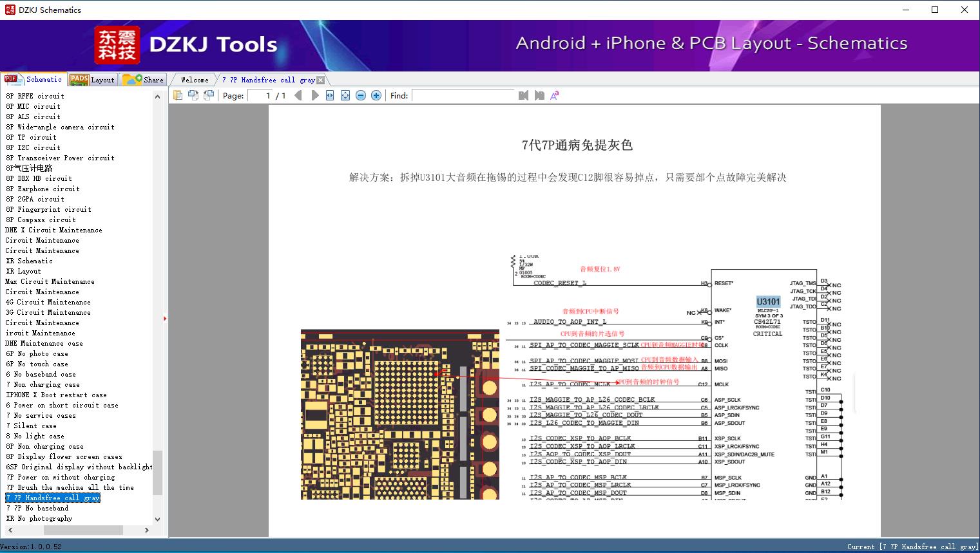Click the list scroll right arrow
This screenshot has height=553, width=980.
coord(147,530)
